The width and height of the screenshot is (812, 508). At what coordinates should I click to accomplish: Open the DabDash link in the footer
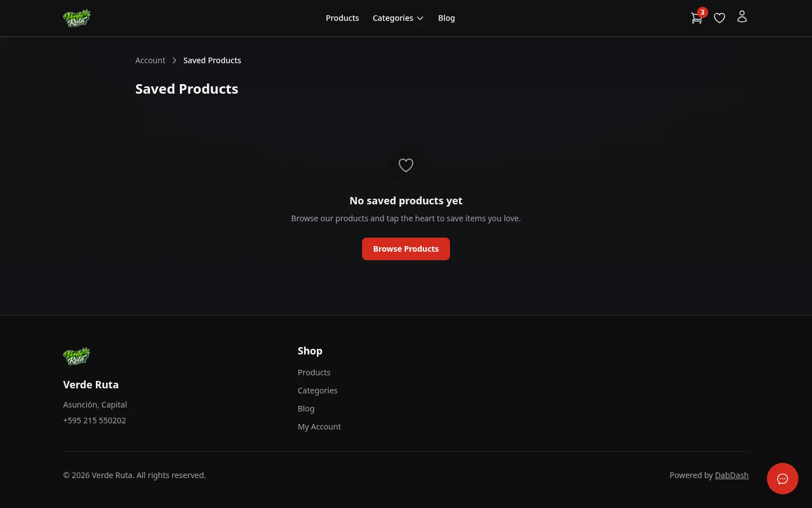coord(732,475)
